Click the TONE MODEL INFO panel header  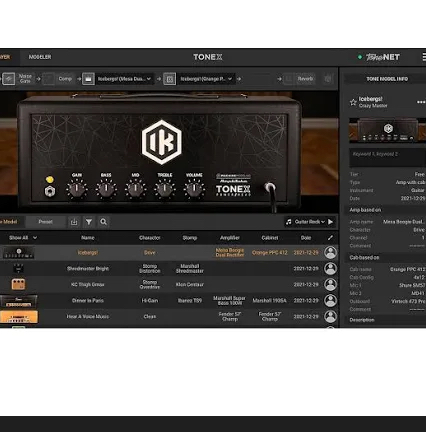click(387, 79)
